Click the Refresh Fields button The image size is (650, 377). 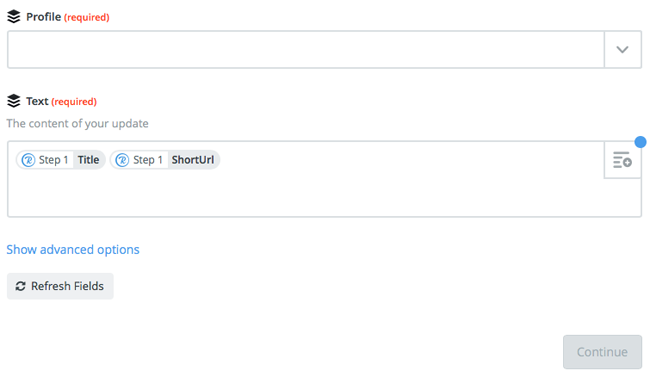click(60, 286)
